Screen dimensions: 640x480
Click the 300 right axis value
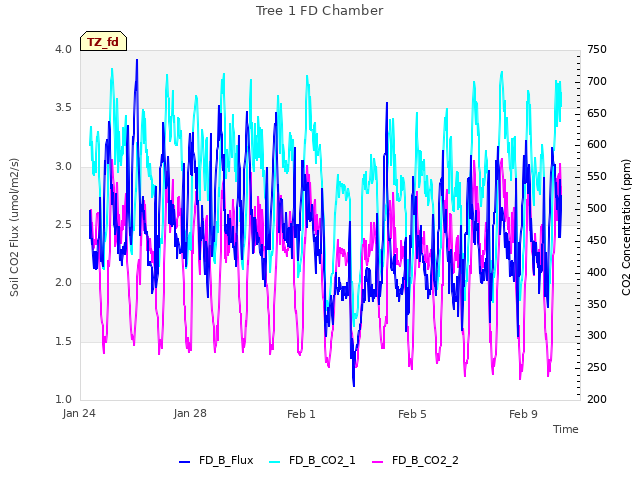coord(597,336)
